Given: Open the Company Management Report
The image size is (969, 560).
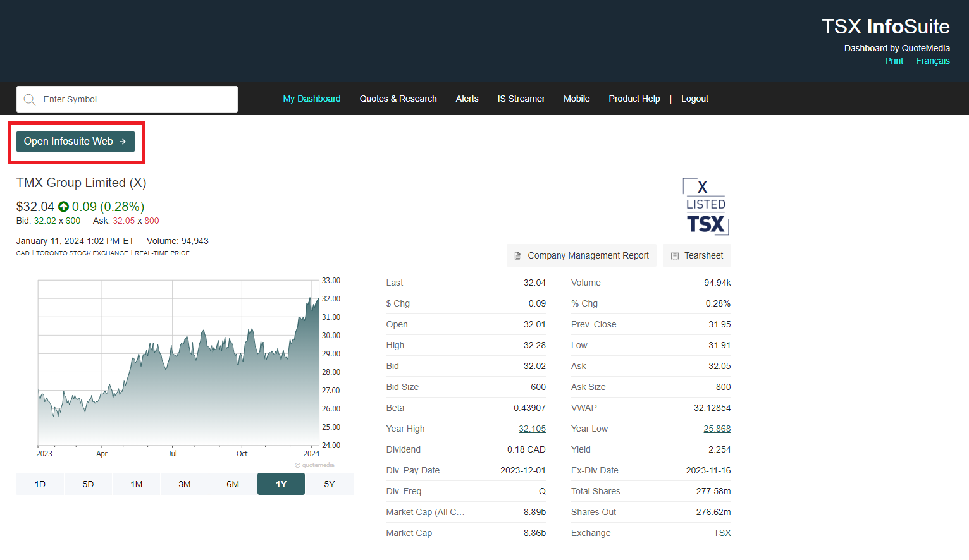Looking at the screenshot, I should pyautogui.click(x=581, y=255).
